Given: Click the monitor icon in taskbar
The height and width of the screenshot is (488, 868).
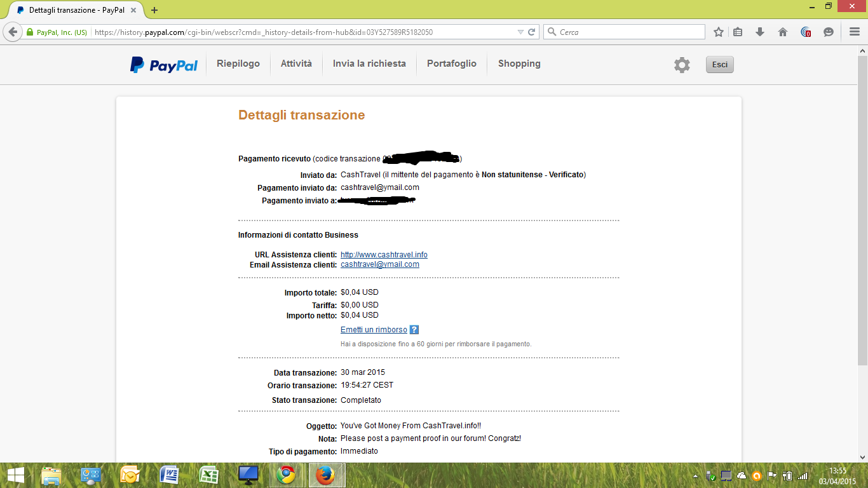Looking at the screenshot, I should (248, 475).
